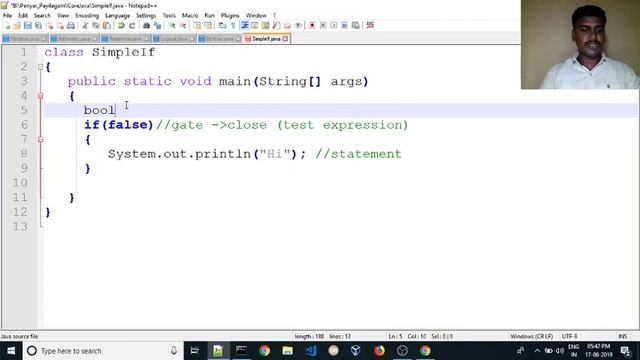Collapse the if block fold marker on line 7
Image resolution: width=640 pixels, height=360 pixels.
[40, 140]
